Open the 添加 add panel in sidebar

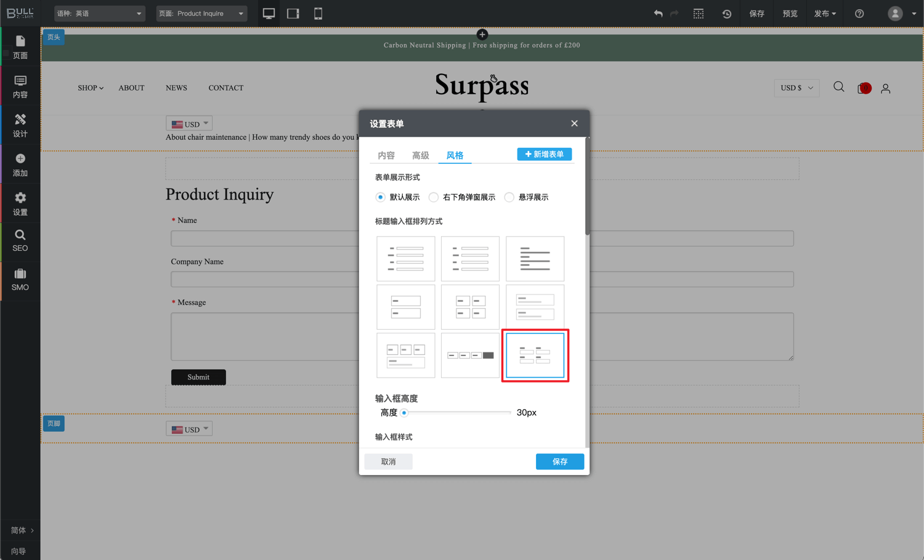coord(20,165)
